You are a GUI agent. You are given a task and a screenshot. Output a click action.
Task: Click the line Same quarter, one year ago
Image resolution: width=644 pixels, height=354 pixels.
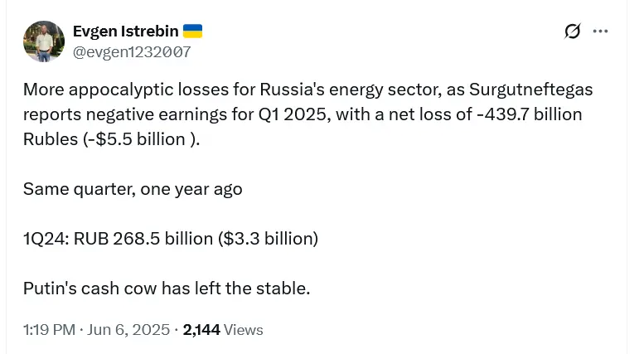[133, 189]
